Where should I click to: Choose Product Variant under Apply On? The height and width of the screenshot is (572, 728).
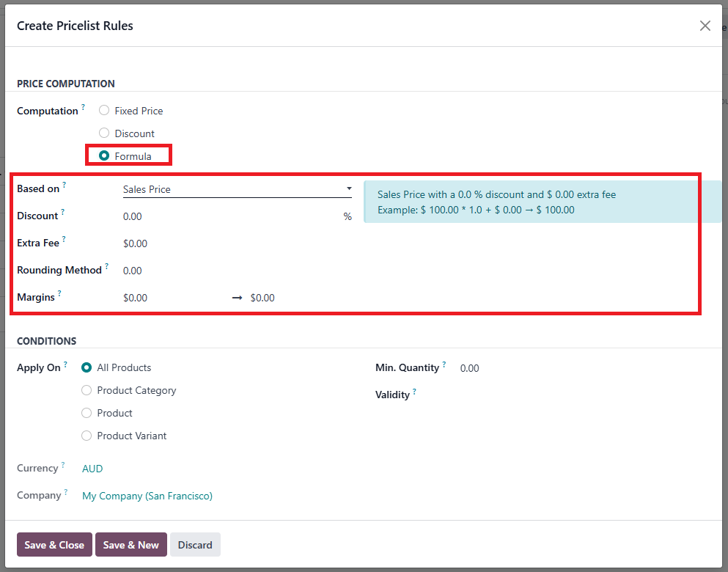[87, 436]
